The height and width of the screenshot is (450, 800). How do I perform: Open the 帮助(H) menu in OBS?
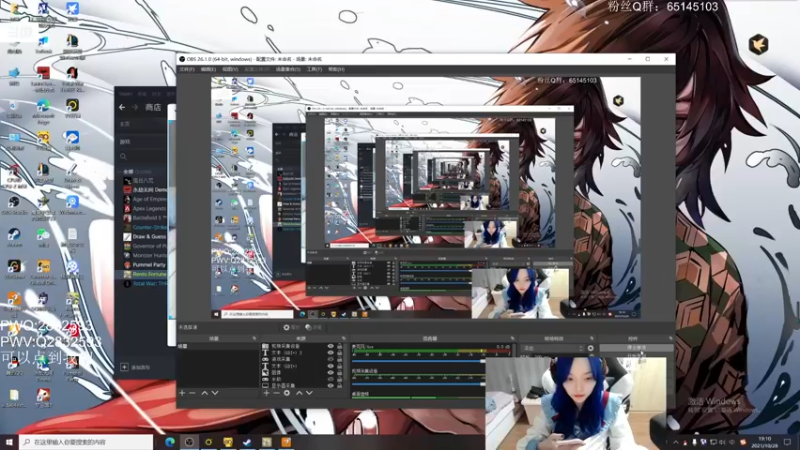click(x=336, y=69)
